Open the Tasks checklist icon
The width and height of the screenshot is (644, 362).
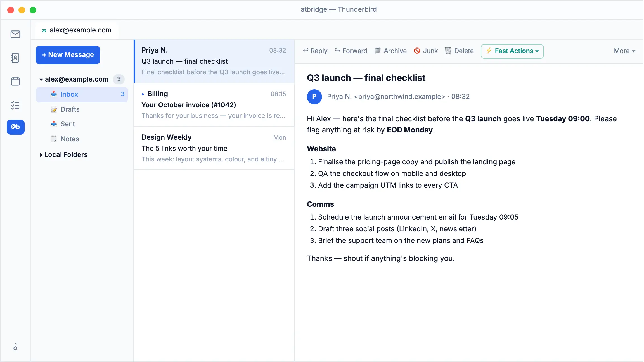tap(15, 105)
